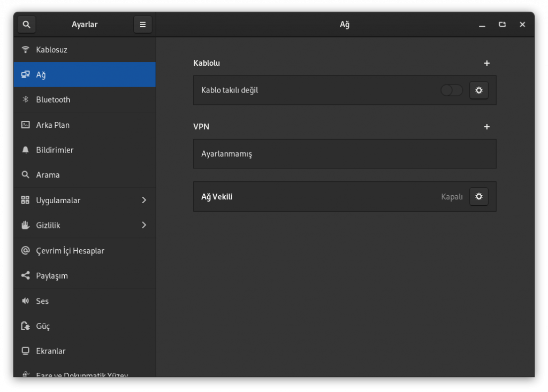Click the Kablosuz Wi-Fi icon
The image size is (548, 392).
25,50
